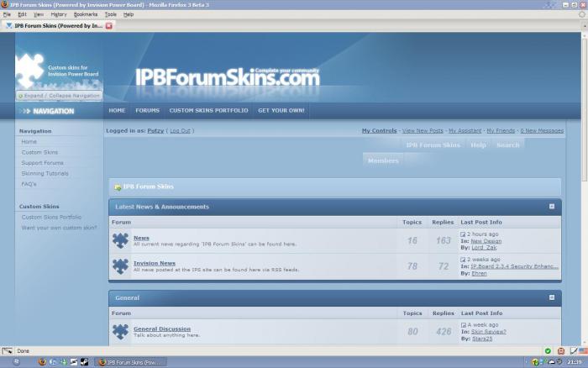Open the Search tab in the forum header

click(x=507, y=145)
